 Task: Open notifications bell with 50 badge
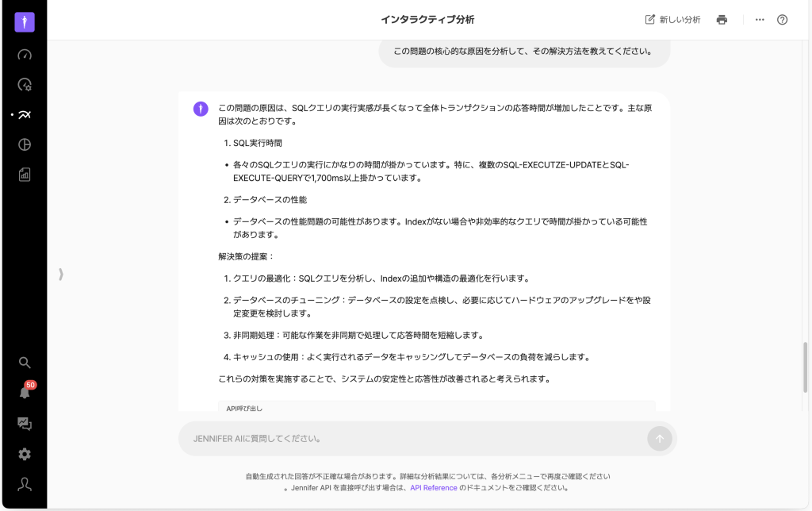point(25,392)
